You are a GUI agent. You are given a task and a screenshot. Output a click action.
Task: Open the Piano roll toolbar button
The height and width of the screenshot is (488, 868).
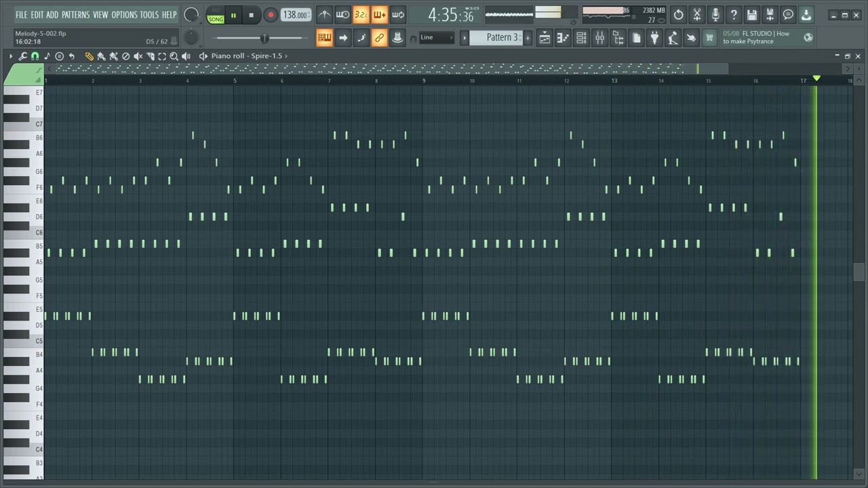pos(563,38)
